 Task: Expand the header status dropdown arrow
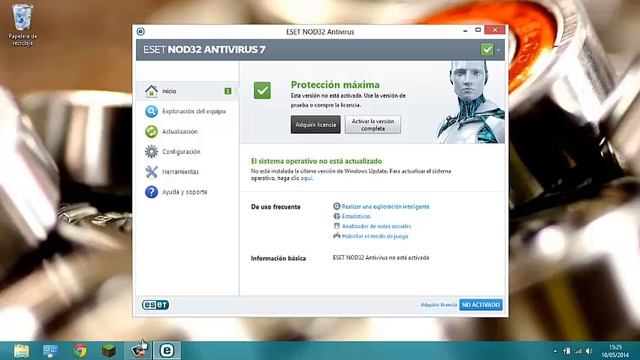(x=498, y=50)
